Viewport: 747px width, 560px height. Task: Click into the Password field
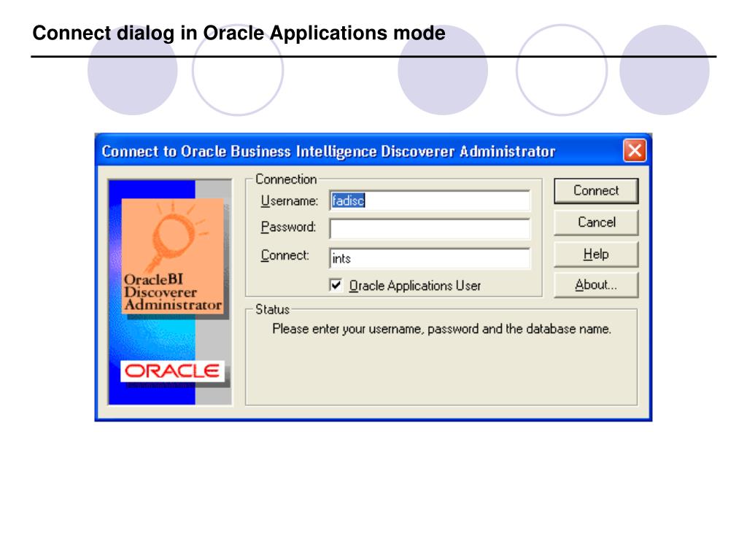point(430,229)
